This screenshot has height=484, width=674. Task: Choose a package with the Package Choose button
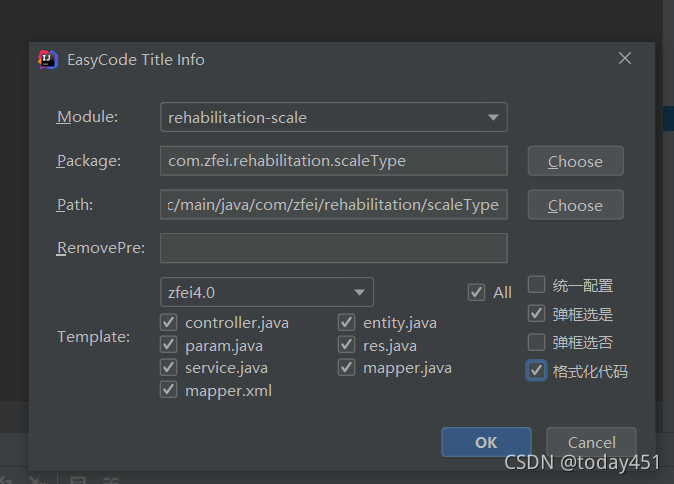coord(576,161)
